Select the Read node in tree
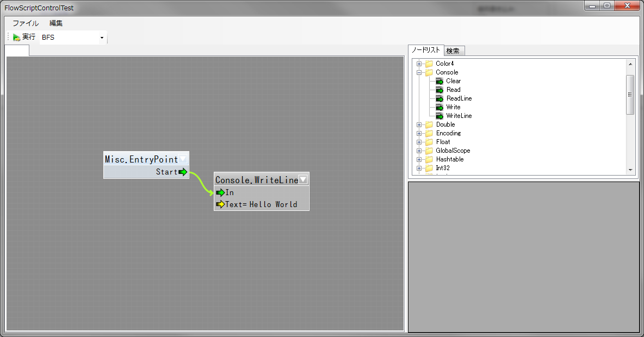 click(453, 90)
